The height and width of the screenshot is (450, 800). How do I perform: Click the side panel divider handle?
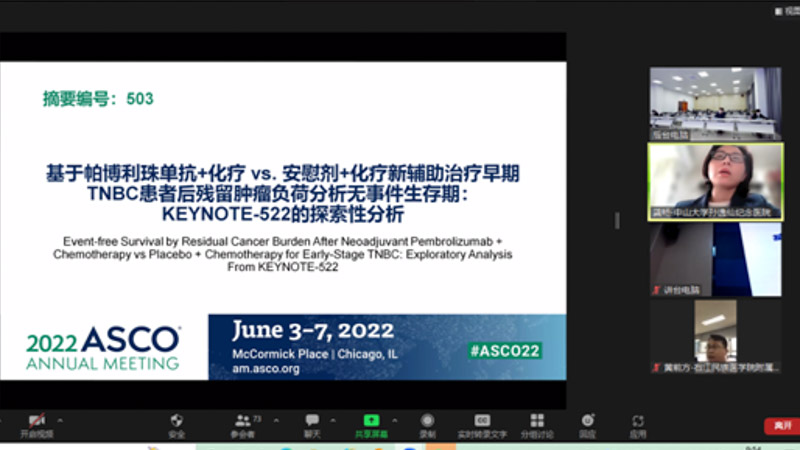[617, 220]
